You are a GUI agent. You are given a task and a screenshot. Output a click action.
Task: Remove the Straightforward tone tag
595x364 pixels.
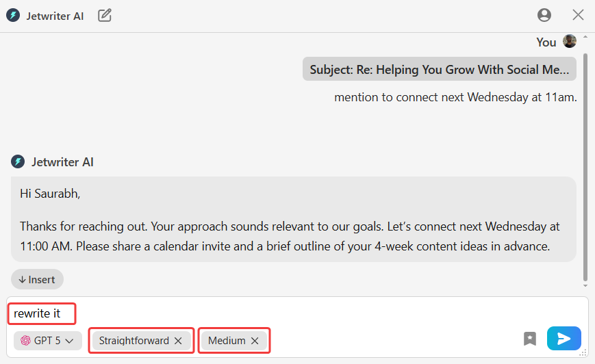pyautogui.click(x=178, y=341)
